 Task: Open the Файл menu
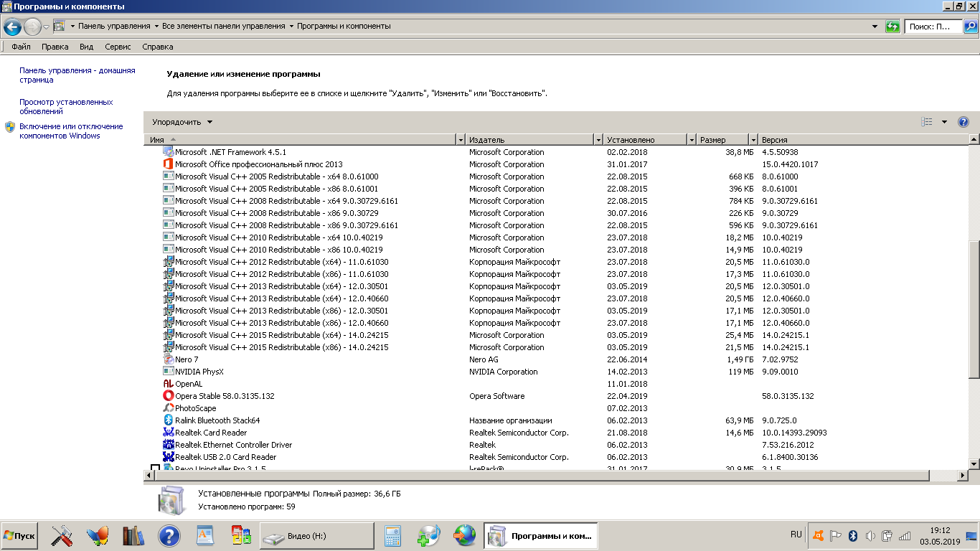click(x=21, y=47)
